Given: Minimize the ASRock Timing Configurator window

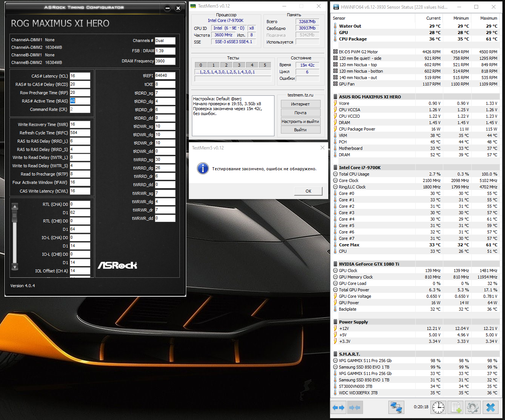Looking at the screenshot, I should coord(168,8).
